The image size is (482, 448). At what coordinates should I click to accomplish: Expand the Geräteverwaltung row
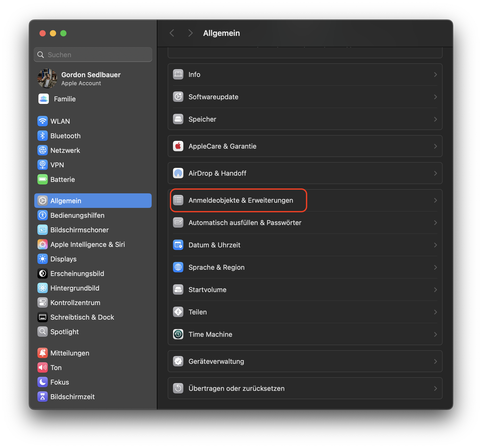pos(436,361)
